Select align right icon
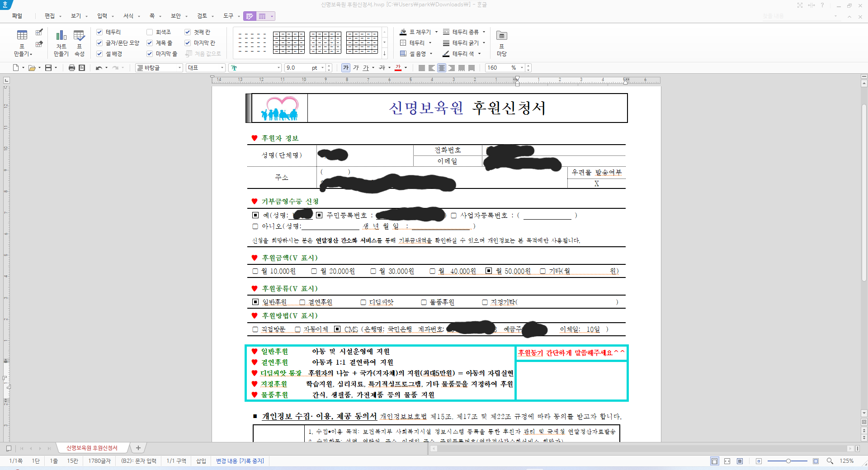868x470 pixels. [x=452, y=68]
